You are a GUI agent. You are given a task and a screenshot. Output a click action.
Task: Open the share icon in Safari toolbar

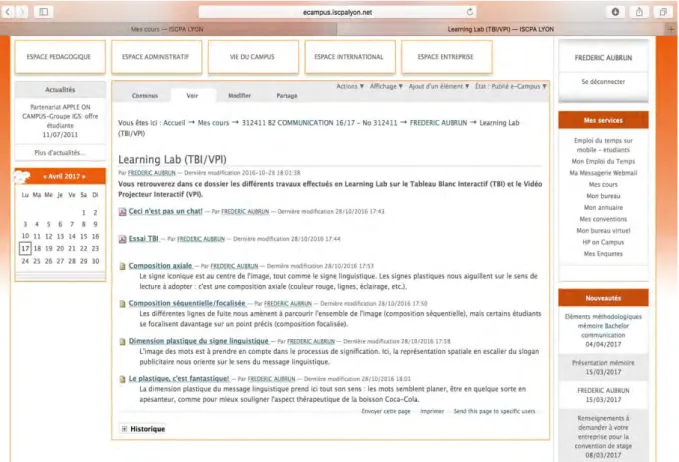[639, 12]
